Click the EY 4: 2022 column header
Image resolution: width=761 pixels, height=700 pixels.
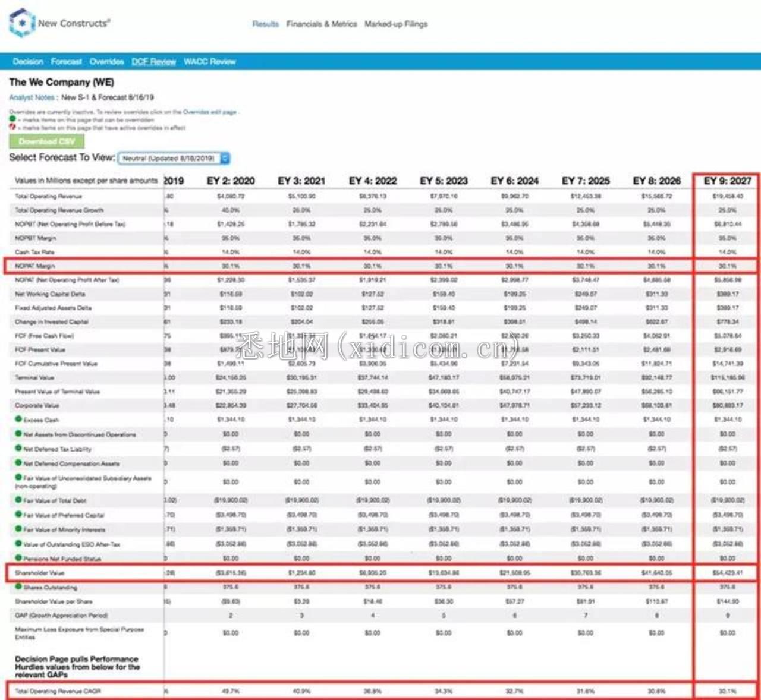[x=373, y=181]
